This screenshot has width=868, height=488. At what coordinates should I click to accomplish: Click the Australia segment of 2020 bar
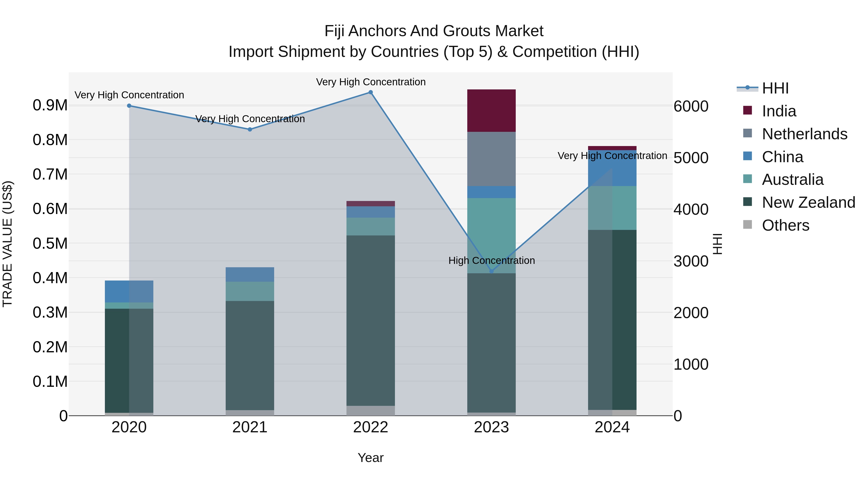coord(129,306)
